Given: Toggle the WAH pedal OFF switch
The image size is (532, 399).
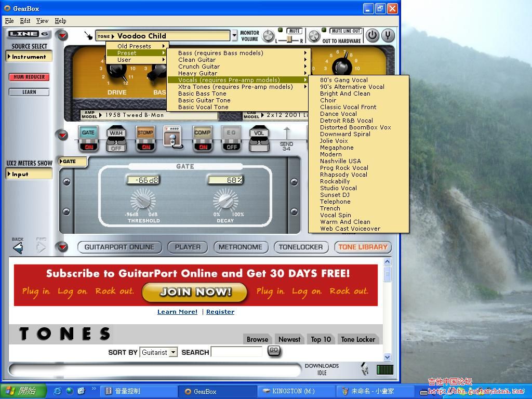Looking at the screenshot, I should (x=116, y=148).
